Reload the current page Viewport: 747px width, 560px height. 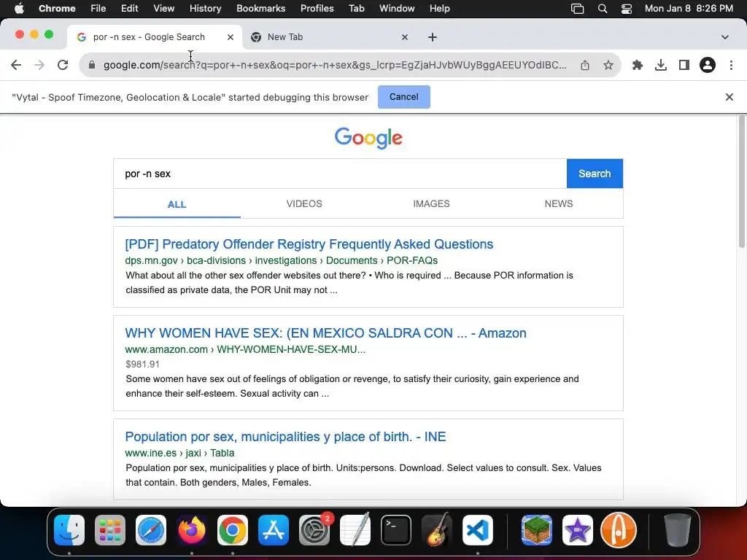point(63,65)
